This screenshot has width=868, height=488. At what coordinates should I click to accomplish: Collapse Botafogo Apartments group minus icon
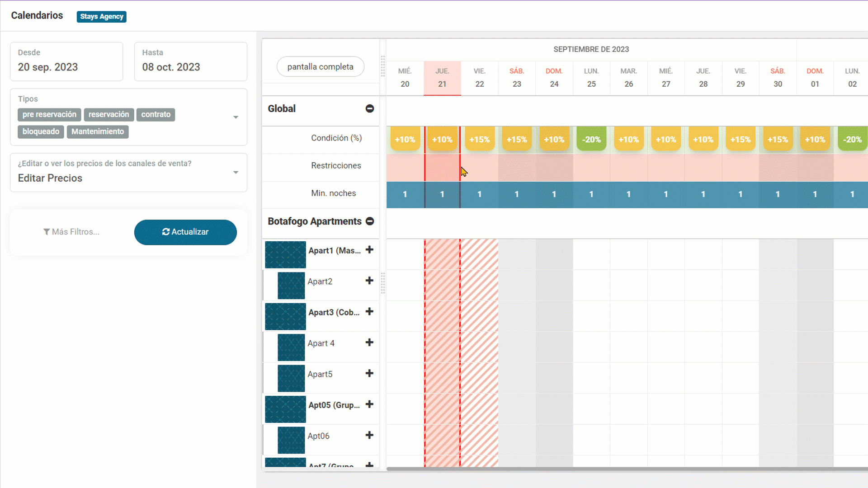click(x=369, y=221)
